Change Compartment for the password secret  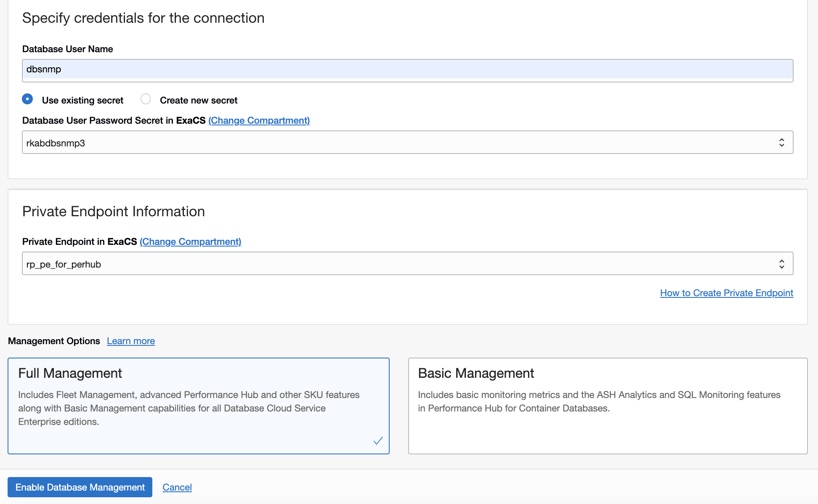point(259,120)
